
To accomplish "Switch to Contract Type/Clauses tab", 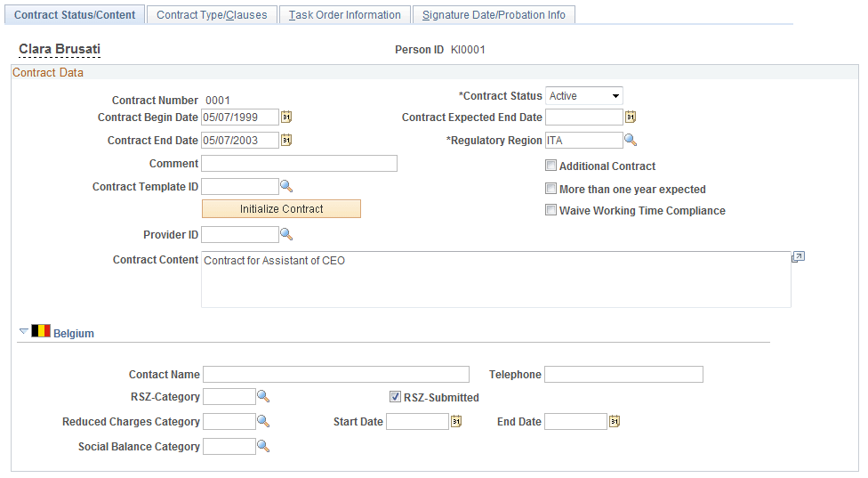I will point(212,15).
